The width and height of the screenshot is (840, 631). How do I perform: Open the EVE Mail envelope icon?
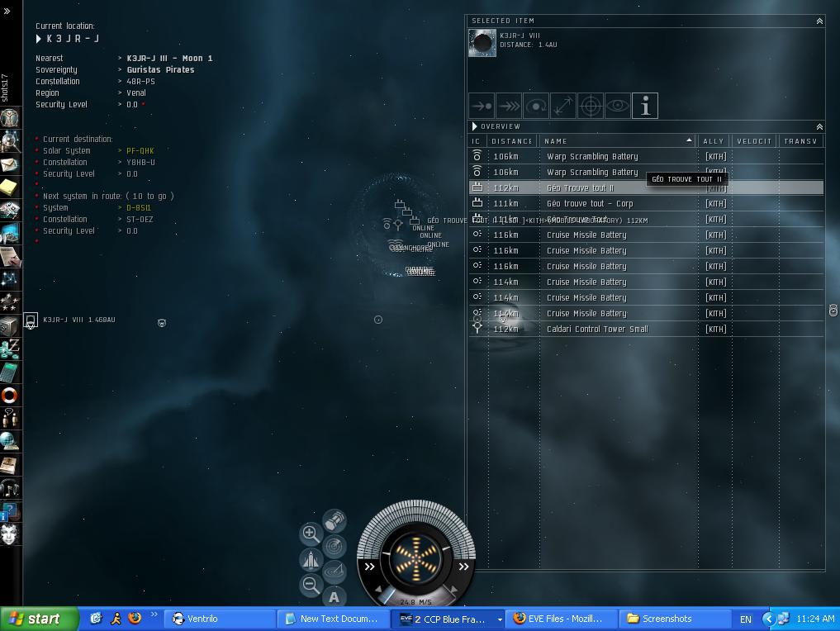(10, 164)
